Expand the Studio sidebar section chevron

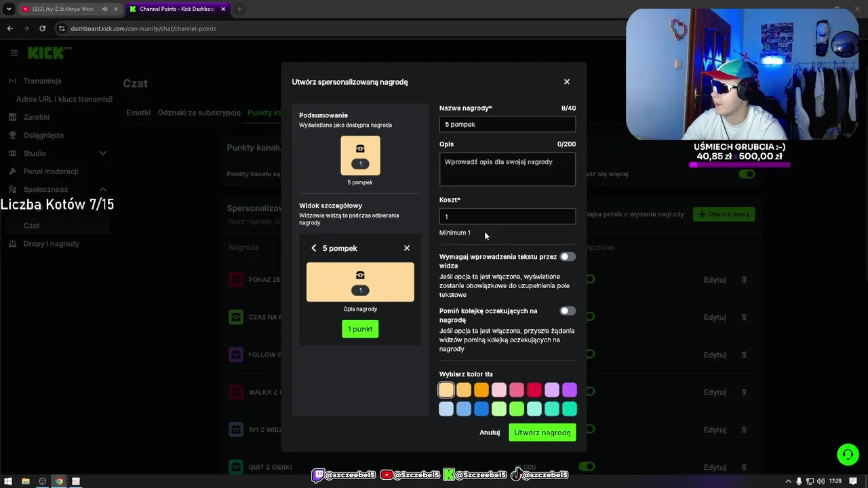tap(103, 153)
